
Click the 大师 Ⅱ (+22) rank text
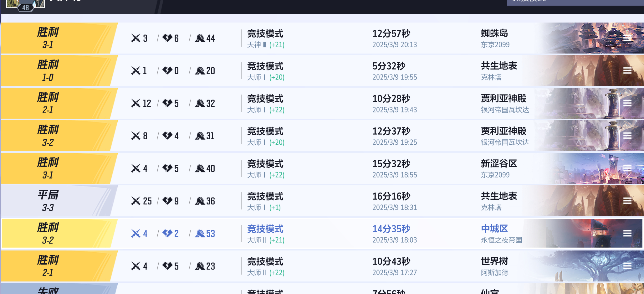coord(266,273)
